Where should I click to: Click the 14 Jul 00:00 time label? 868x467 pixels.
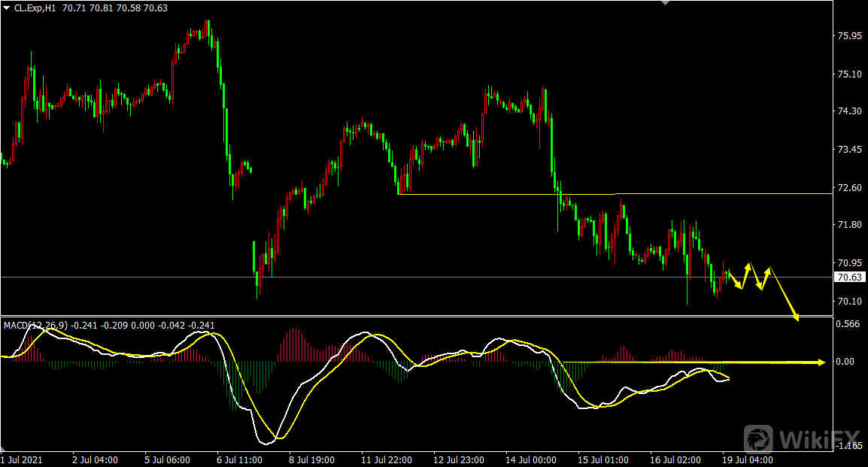point(532,459)
